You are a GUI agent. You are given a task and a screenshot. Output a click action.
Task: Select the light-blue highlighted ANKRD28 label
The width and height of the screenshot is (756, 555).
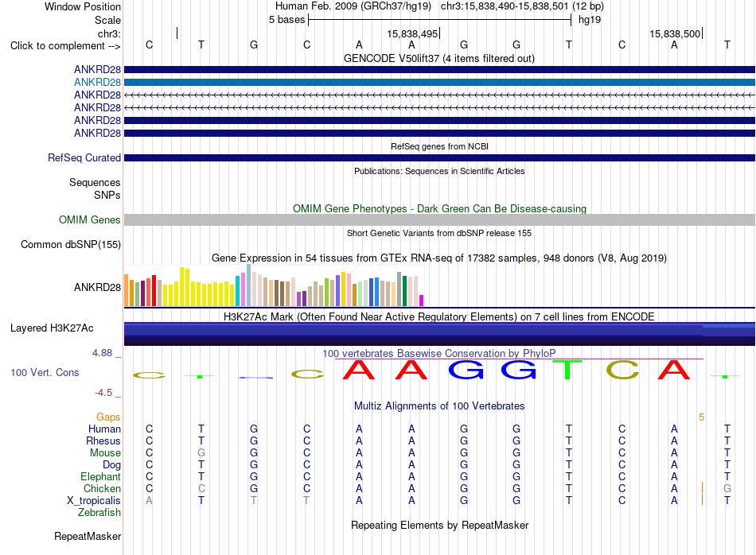point(97,83)
